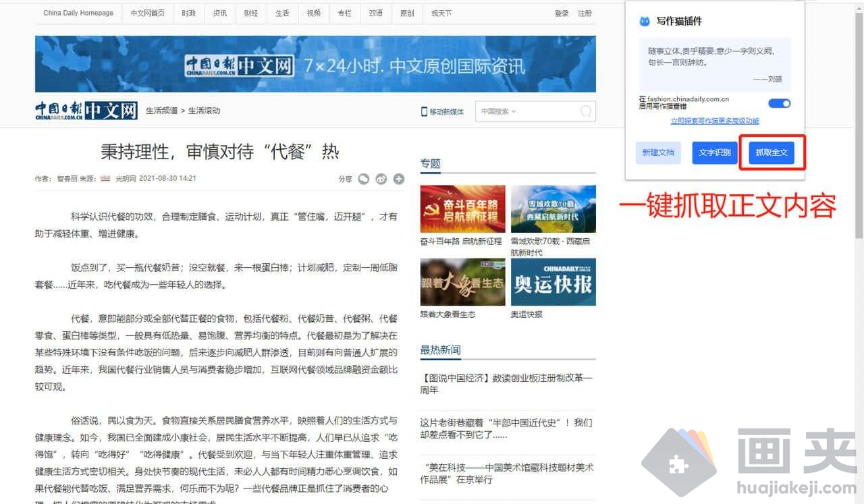Click the 登录 login link
Viewport: 864px width, 504px height.
click(x=562, y=13)
